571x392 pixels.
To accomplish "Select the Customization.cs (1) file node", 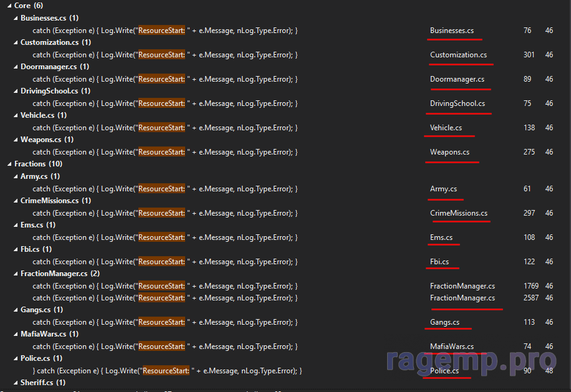I will (55, 42).
